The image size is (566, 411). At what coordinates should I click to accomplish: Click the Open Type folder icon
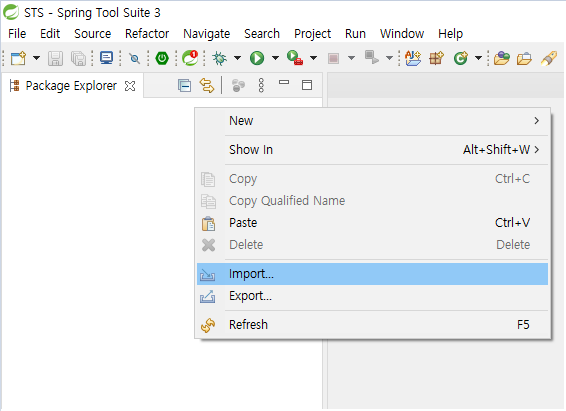(x=502, y=58)
